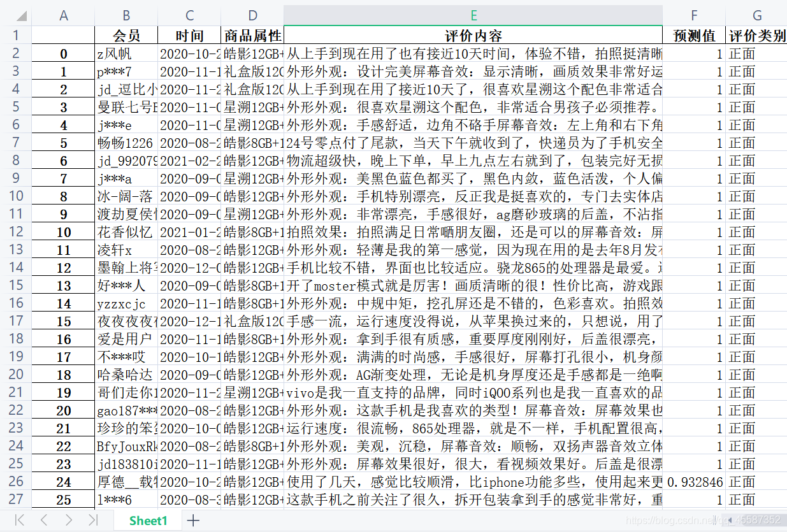
Task: Select index cell 0 in column A
Action: click(x=63, y=54)
